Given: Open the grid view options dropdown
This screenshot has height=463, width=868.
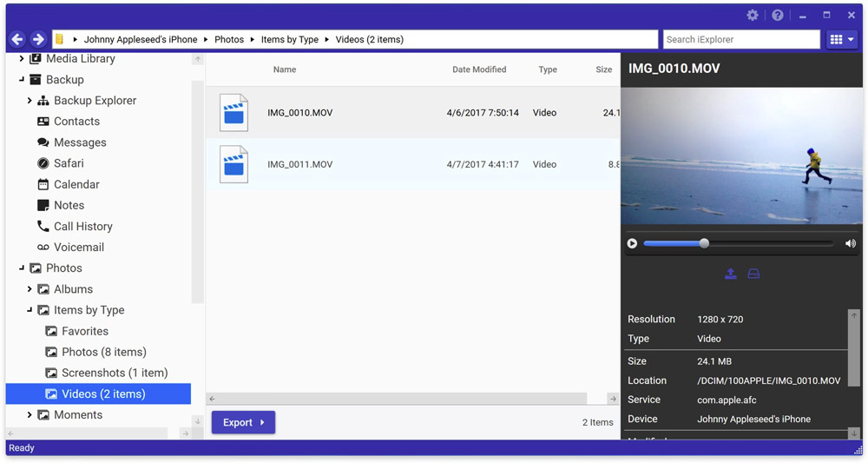Looking at the screenshot, I should tap(842, 39).
